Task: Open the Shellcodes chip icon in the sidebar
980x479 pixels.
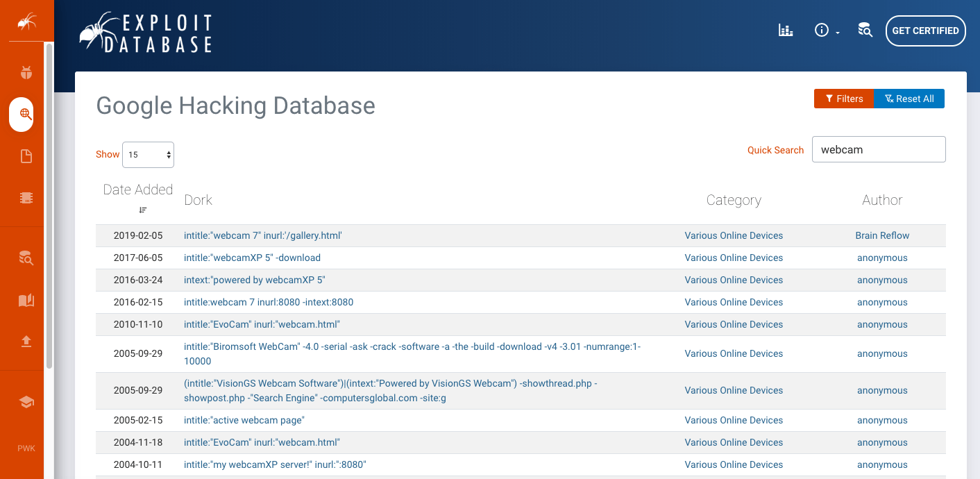Action: (26, 198)
